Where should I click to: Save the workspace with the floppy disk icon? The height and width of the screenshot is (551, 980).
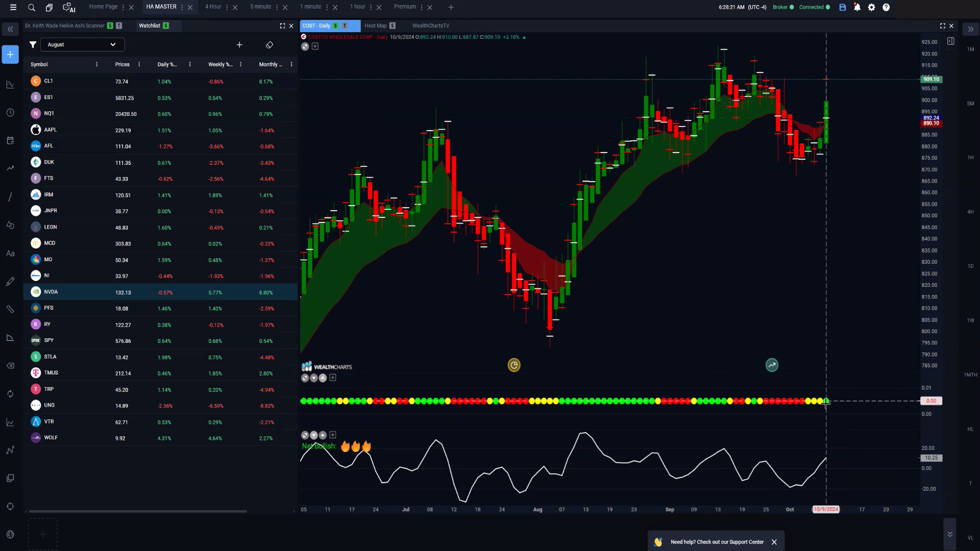[x=843, y=7]
